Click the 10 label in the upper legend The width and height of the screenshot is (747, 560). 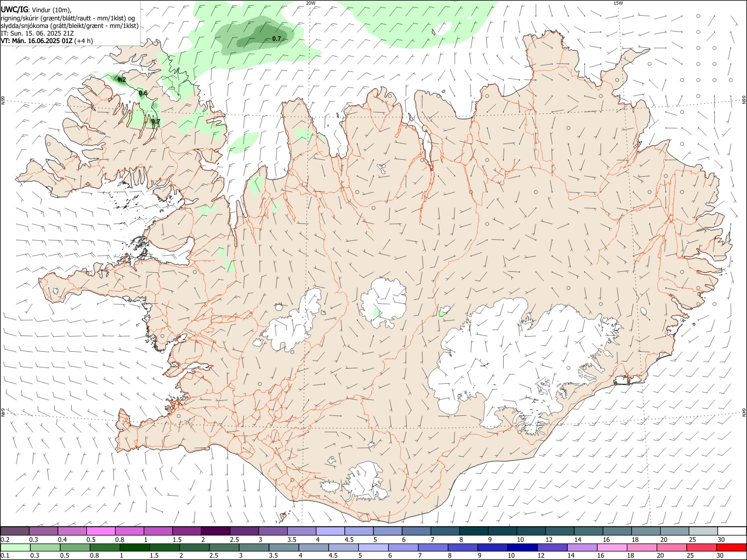[520, 540]
